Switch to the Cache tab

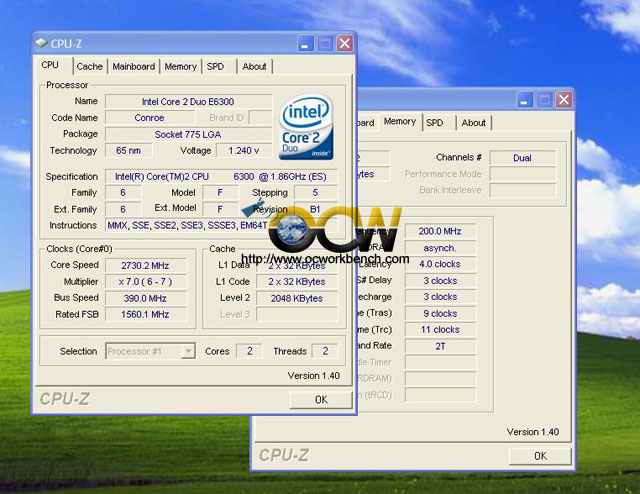coord(90,67)
